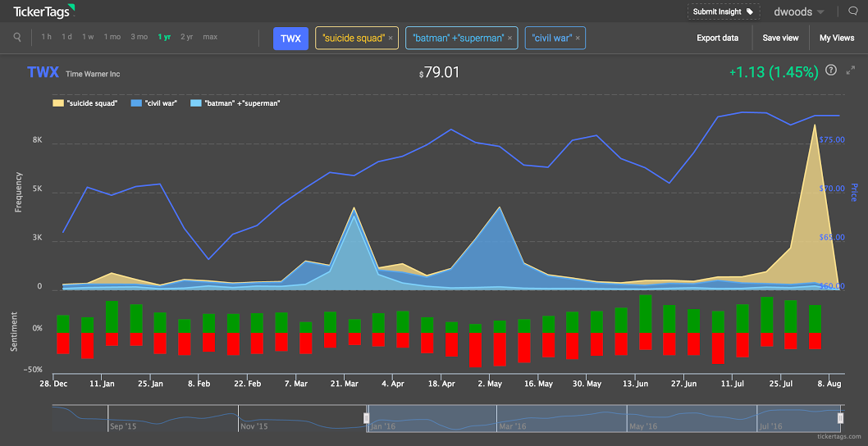Remove the "batman" +"superman" tag

[x=509, y=39]
